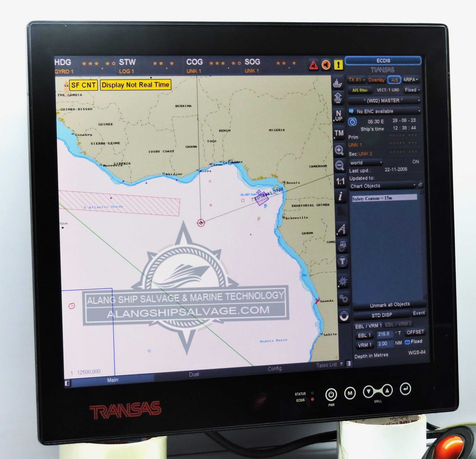The image size is (476, 459).
Task: Click the Chart Objects list scrollbar
Action: (424, 245)
